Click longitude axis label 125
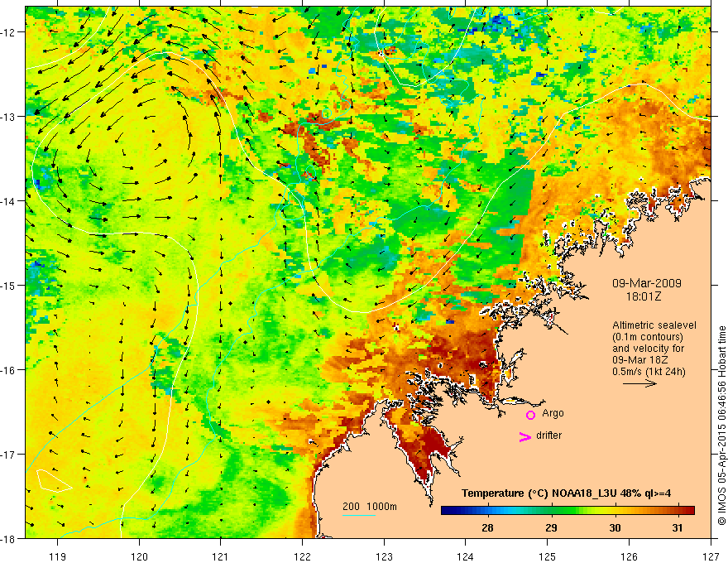 tap(548, 556)
